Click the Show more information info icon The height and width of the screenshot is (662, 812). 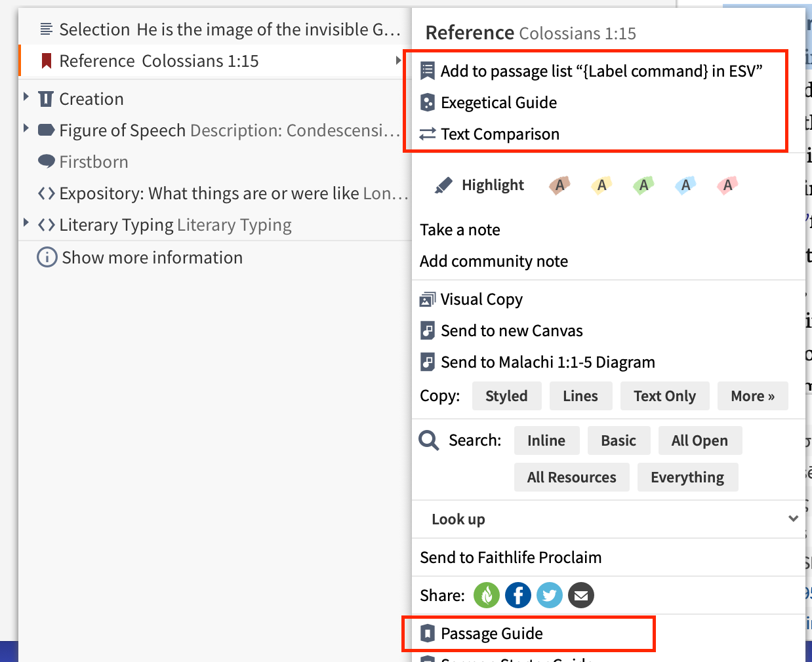[47, 257]
